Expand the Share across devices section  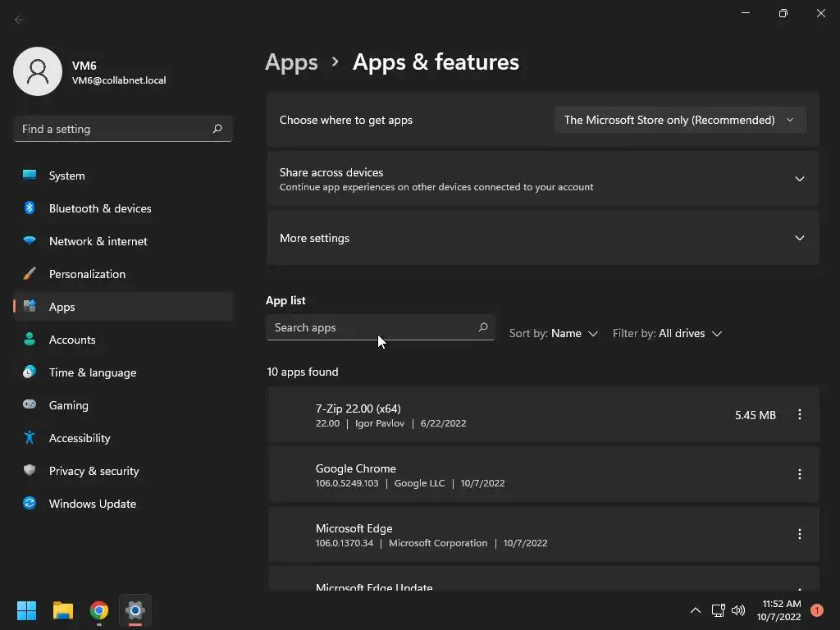pos(799,179)
